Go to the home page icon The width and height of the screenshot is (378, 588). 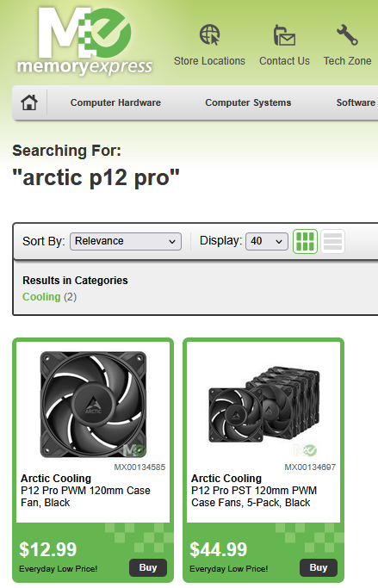(29, 102)
